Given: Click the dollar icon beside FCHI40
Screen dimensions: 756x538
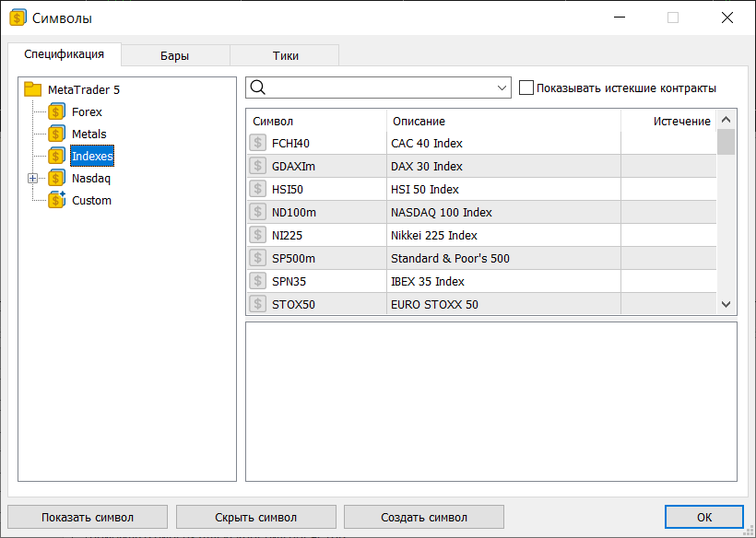Looking at the screenshot, I should (257, 143).
